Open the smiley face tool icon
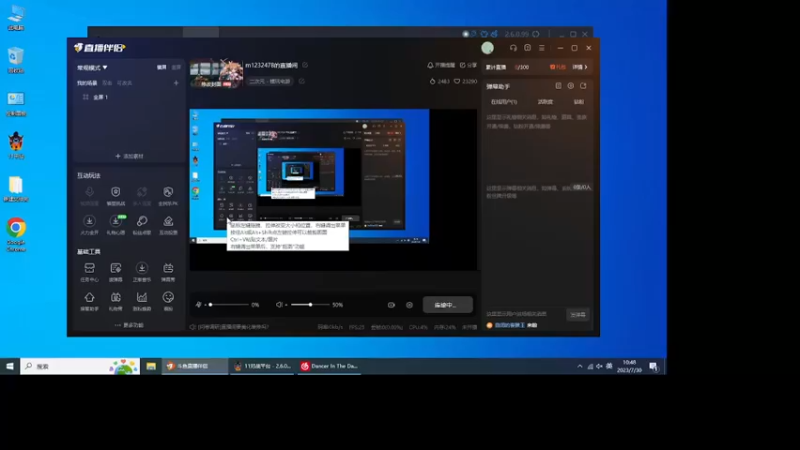Screen dimensions: 800x450 (168, 297)
